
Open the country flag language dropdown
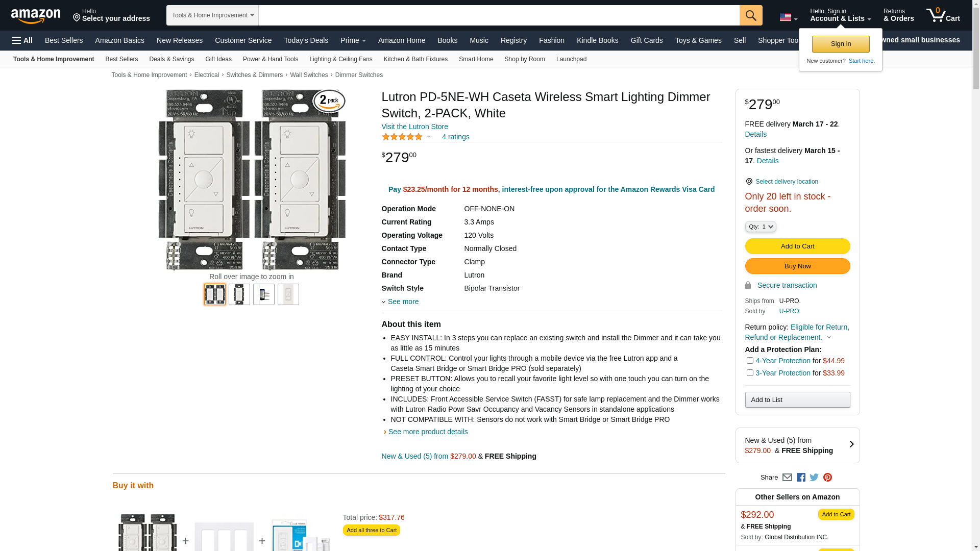[788, 18]
